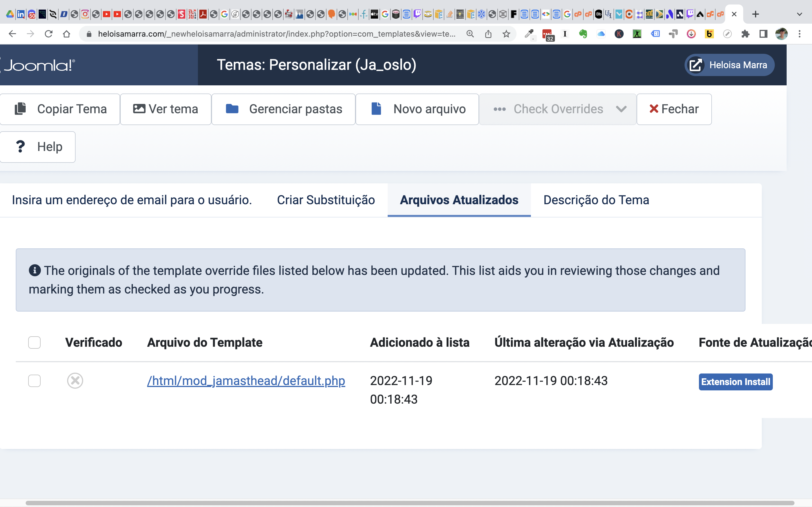Open /html/mod_jamasthead/default.php link
Screen dimensions: 812x507
pyautogui.click(x=246, y=381)
